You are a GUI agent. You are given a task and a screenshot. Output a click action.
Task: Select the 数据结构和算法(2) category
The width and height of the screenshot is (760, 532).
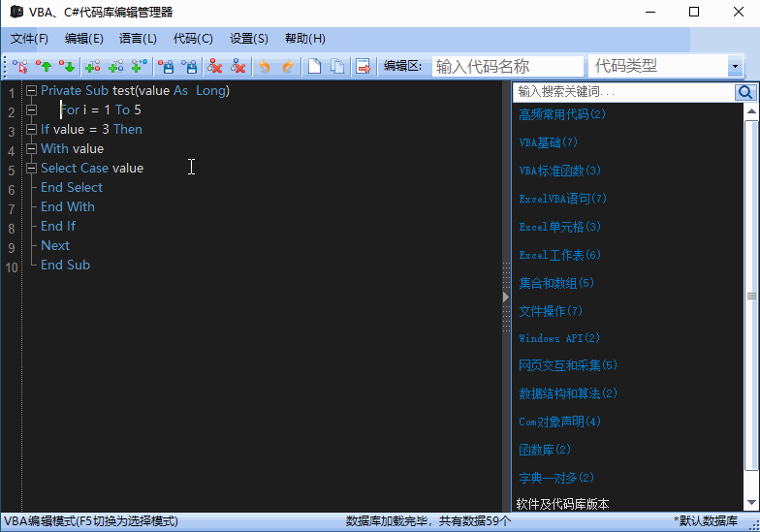pos(568,393)
